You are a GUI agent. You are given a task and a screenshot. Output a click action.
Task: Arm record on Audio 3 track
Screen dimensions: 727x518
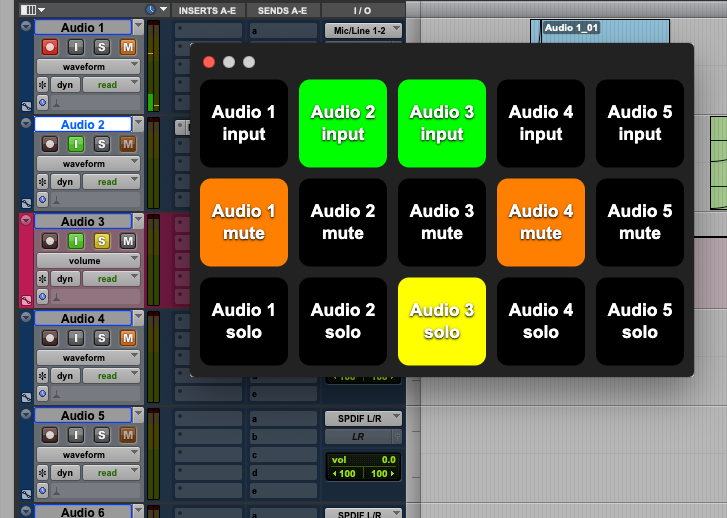coord(50,241)
